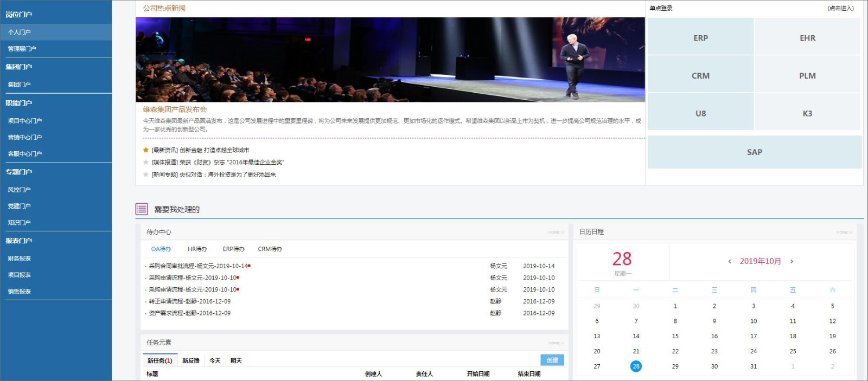
Task: Select October 10 in the calendar
Action: pyautogui.click(x=754, y=321)
